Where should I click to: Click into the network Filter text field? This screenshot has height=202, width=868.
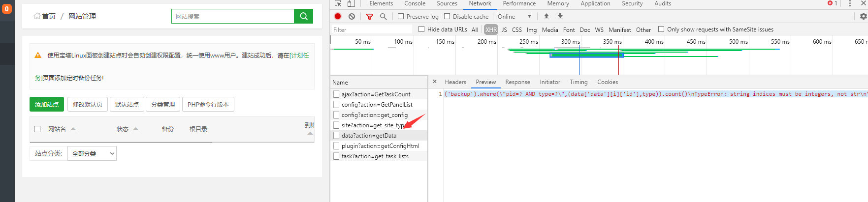(x=372, y=29)
